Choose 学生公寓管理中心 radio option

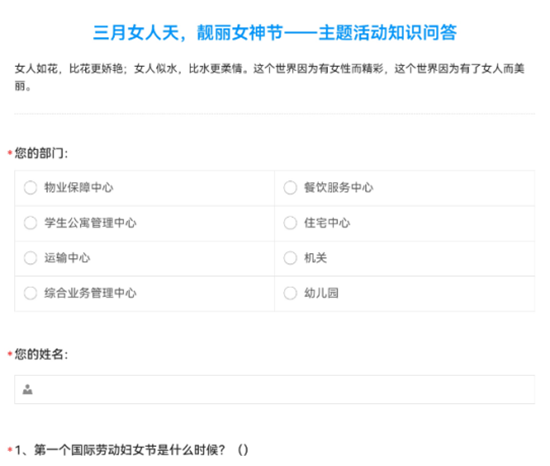30,223
